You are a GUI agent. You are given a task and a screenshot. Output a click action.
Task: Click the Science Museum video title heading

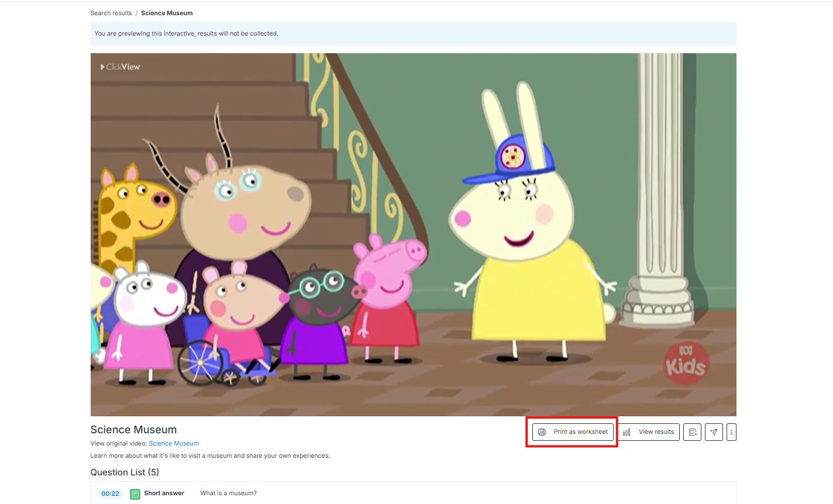(133, 430)
